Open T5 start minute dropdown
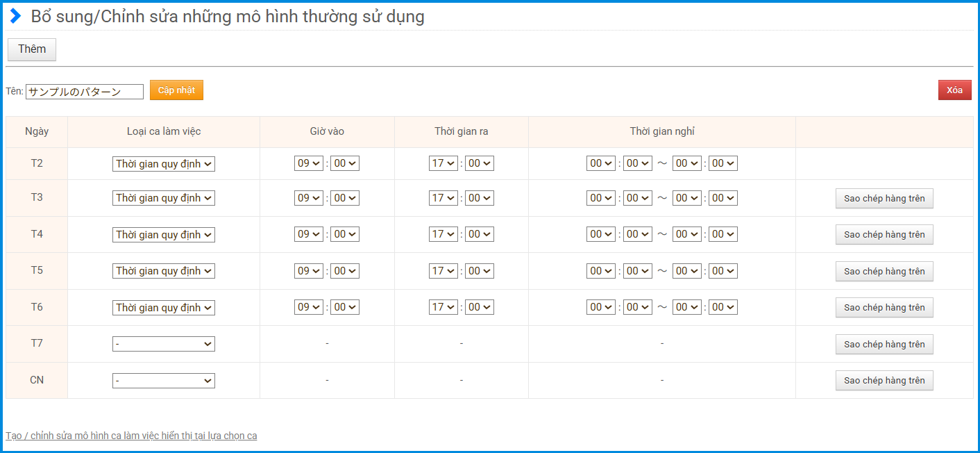980x453 pixels. (x=344, y=271)
